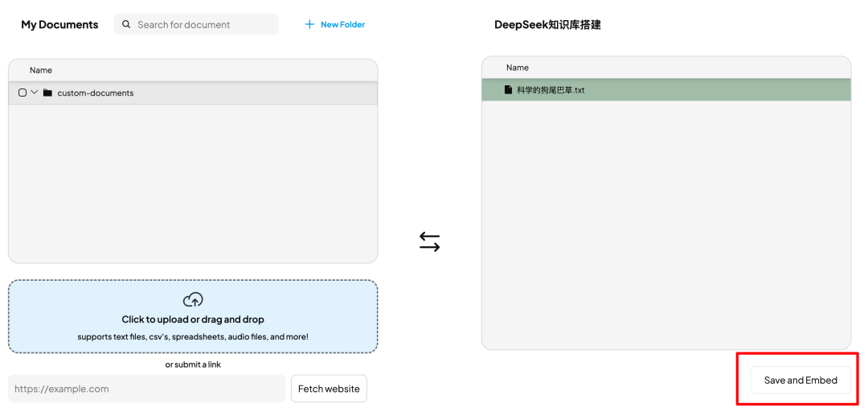Expand the custom-documents folder chevron

[35, 93]
